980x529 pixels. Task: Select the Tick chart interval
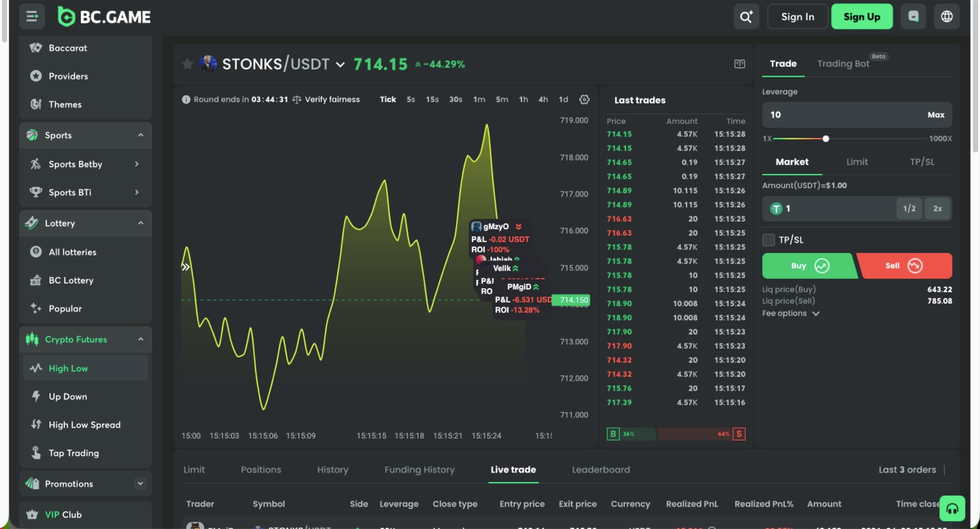point(388,99)
